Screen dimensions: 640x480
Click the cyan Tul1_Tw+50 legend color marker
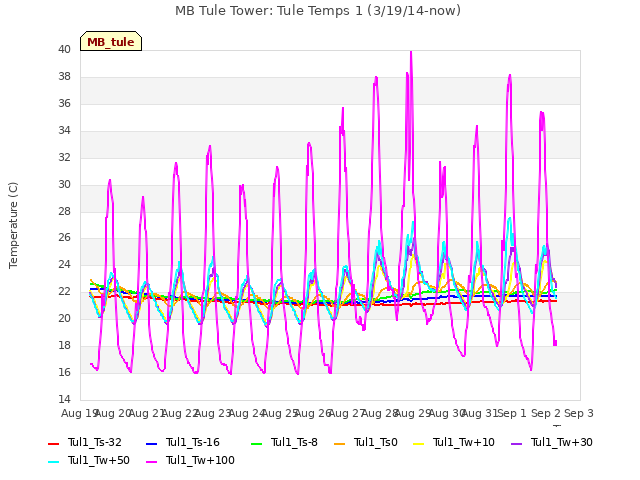53,462
